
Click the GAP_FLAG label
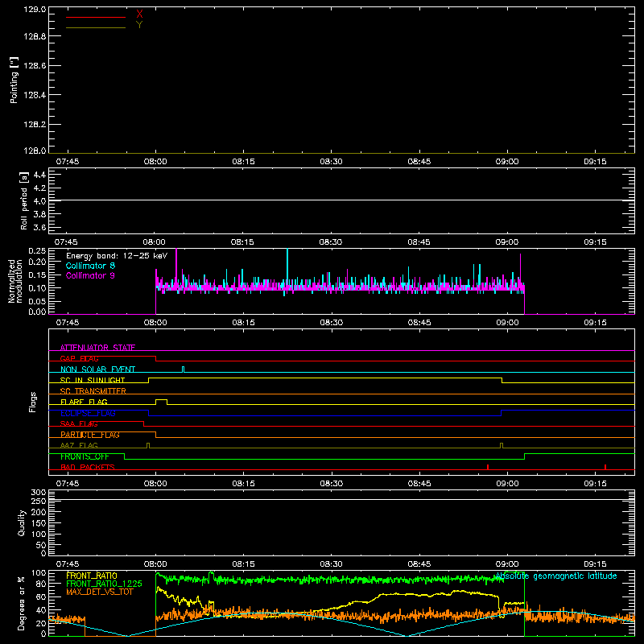[79, 358]
